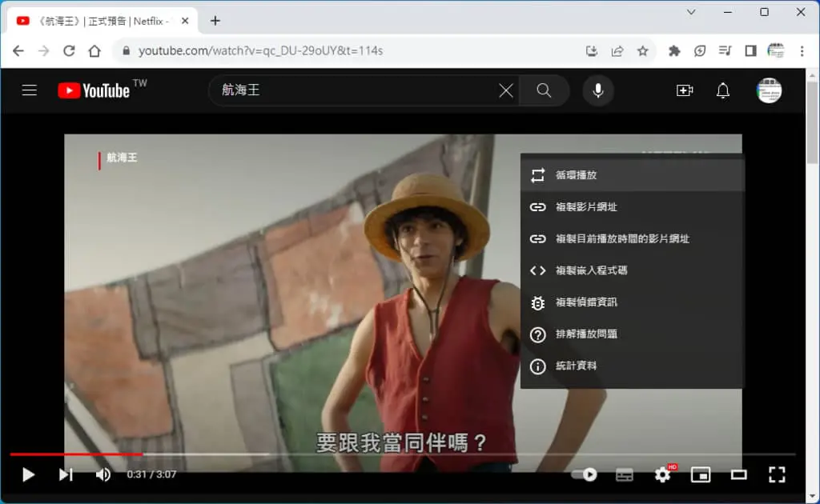
Task: Click the video progress bar
Action: [x=403, y=454]
